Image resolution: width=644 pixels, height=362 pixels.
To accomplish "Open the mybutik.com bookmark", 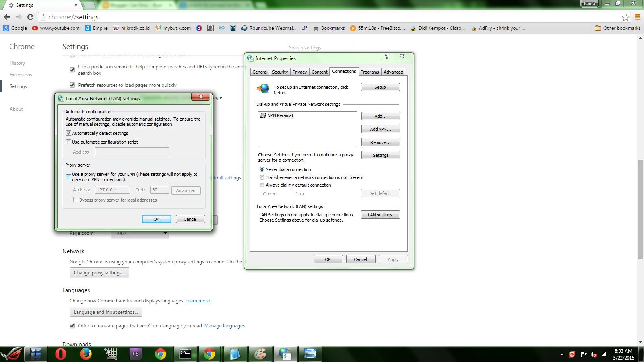I will click(173, 28).
